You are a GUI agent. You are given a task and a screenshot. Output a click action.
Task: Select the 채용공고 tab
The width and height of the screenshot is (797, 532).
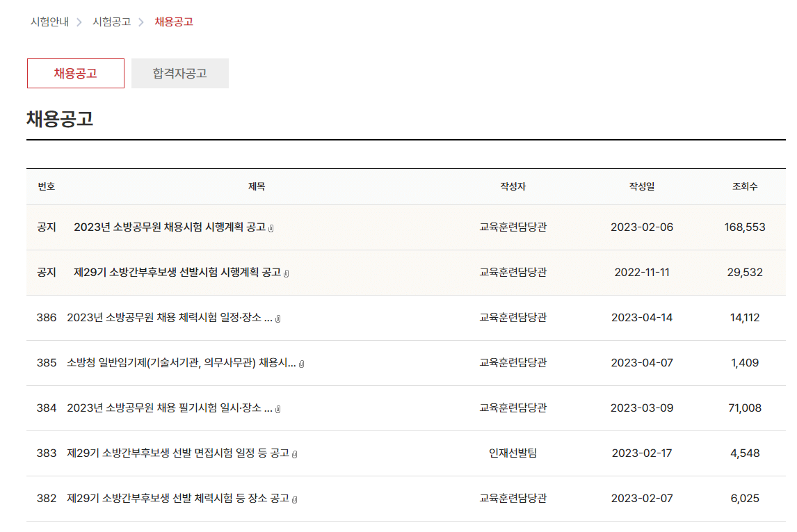tap(75, 73)
